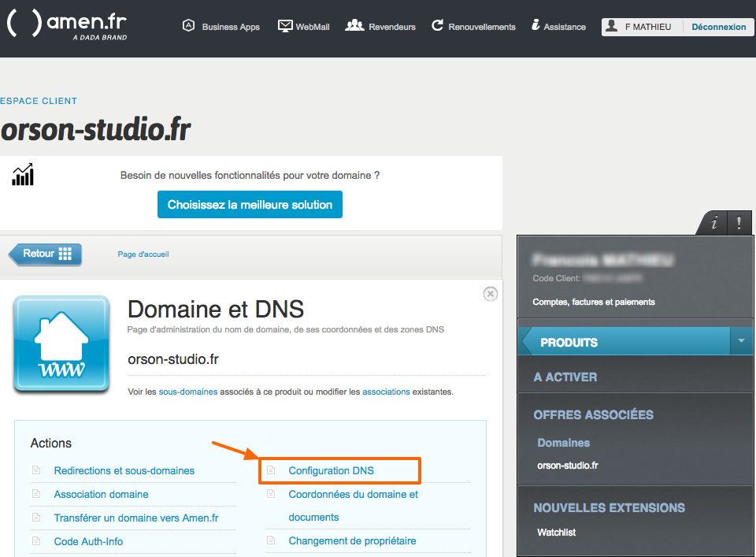Click the grid icon on Retour button

click(x=65, y=254)
